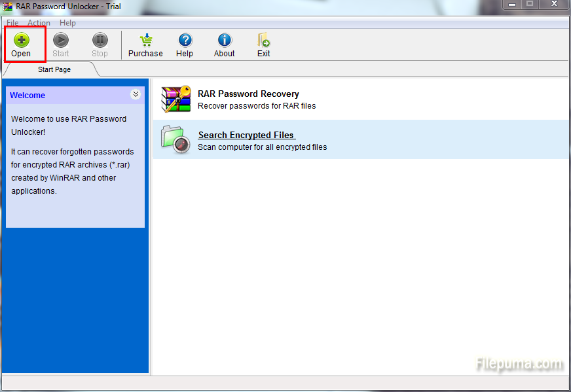
Task: Click the Open toolbar button
Action: point(21,45)
